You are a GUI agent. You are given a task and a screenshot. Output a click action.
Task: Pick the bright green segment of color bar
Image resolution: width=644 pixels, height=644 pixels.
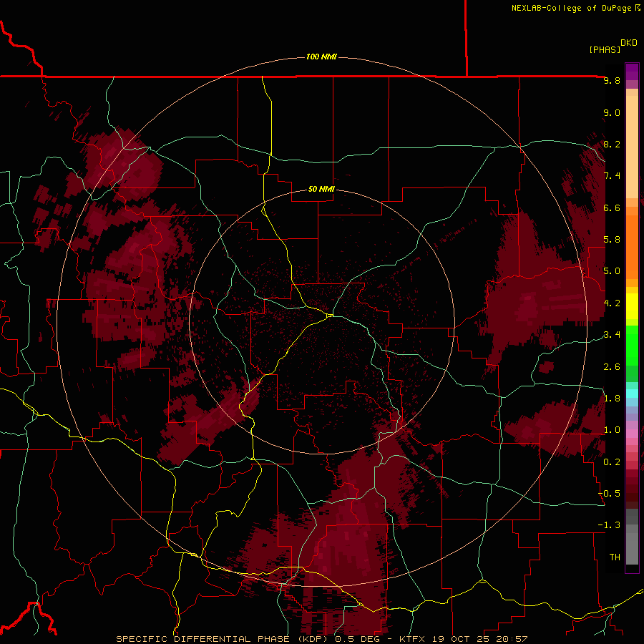[632, 345]
